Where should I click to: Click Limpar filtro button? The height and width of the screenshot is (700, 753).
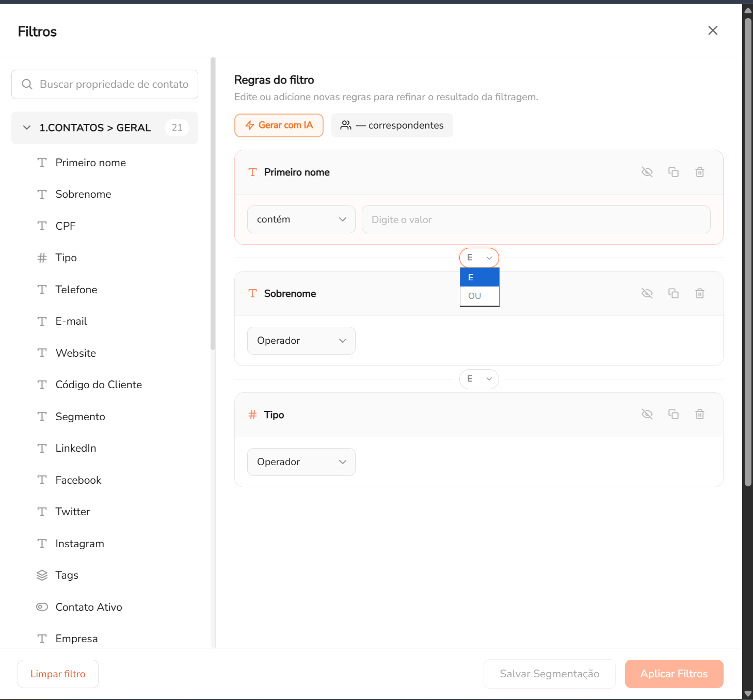pos(58,674)
